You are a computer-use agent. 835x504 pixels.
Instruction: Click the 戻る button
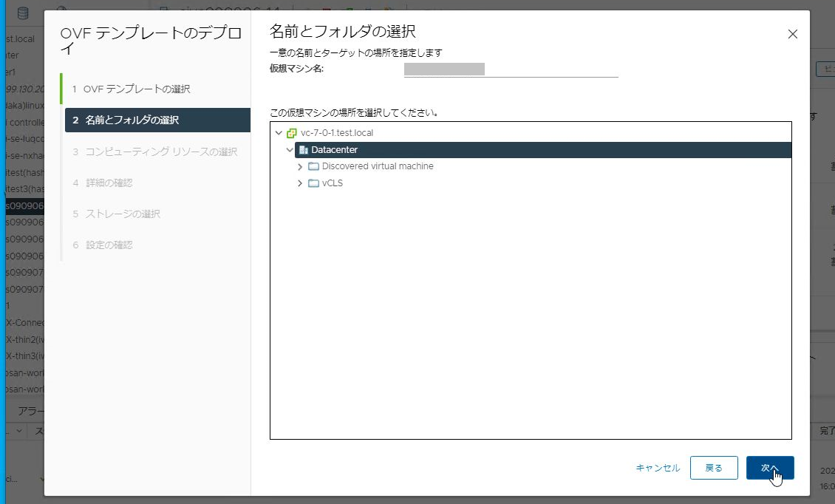pos(714,468)
